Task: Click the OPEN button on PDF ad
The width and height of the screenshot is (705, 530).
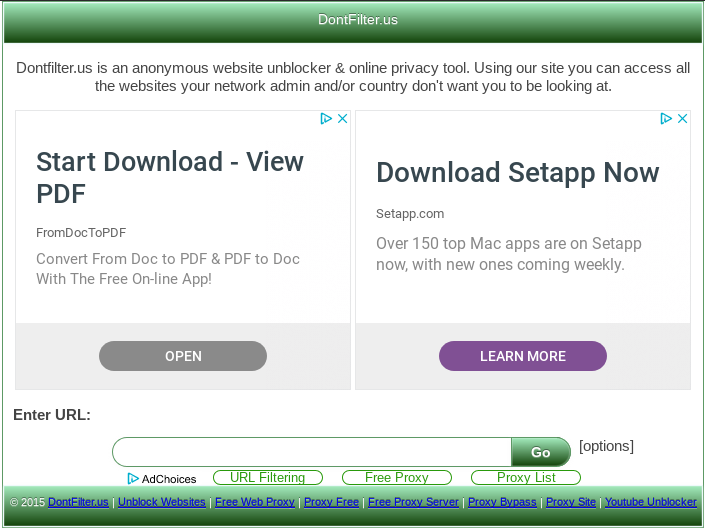Action: [x=183, y=356]
